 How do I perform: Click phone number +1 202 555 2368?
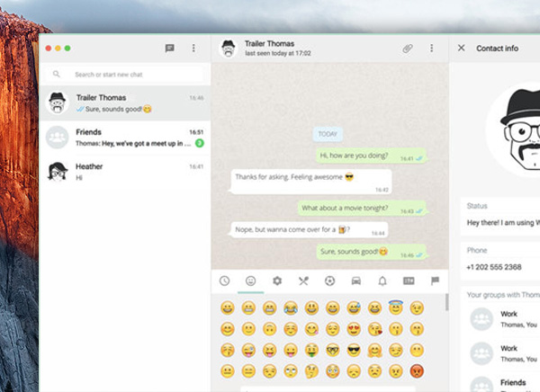pyautogui.click(x=494, y=267)
